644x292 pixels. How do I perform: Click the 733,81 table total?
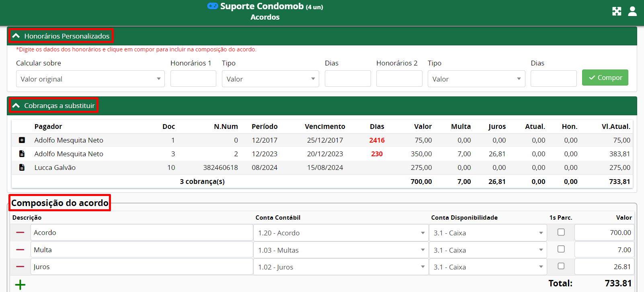point(619,182)
